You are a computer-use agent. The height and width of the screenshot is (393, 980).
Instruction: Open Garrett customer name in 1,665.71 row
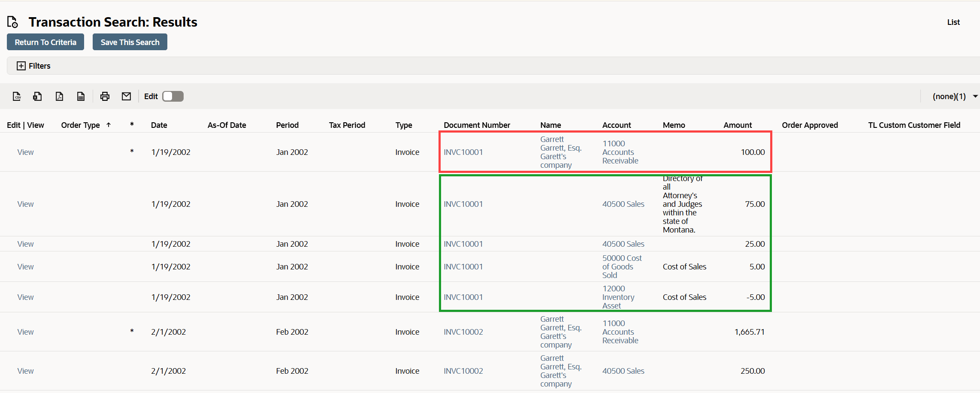point(561,332)
